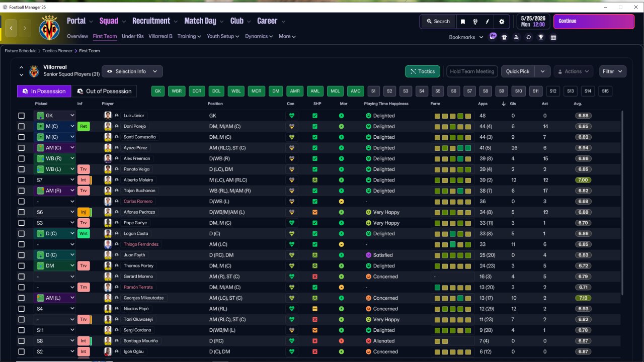644x362 pixels.
Task: Click the Int badge on Alberto Moleiro's row
Action: pyautogui.click(x=84, y=180)
